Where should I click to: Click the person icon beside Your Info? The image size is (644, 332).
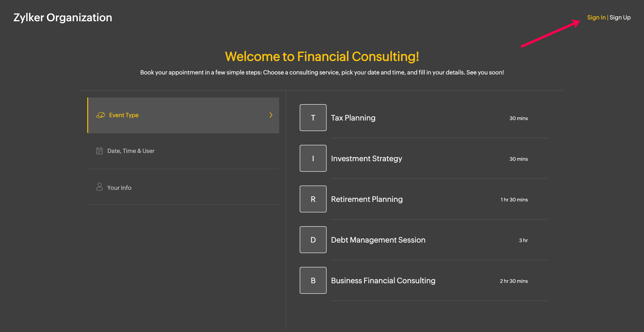pos(99,187)
